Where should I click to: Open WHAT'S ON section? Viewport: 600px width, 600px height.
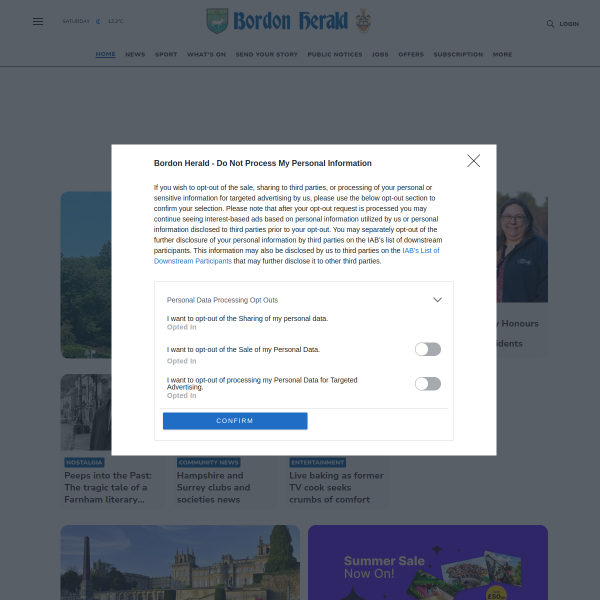[x=206, y=54]
